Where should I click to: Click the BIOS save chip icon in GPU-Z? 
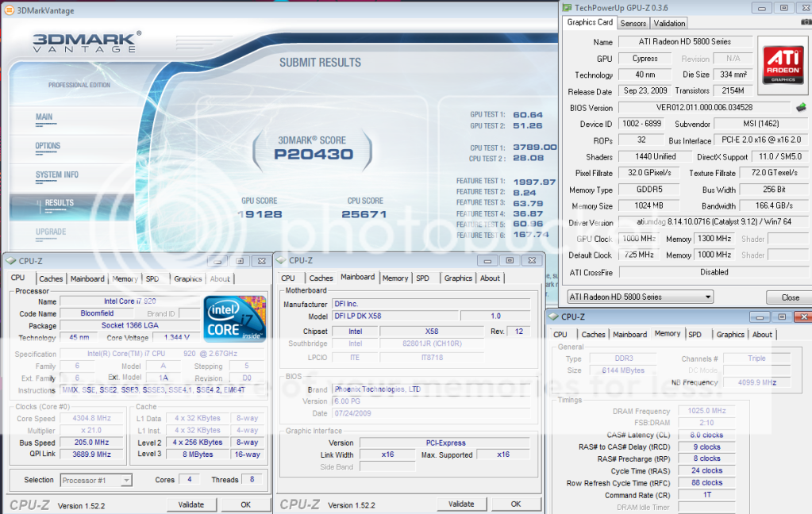click(x=801, y=108)
